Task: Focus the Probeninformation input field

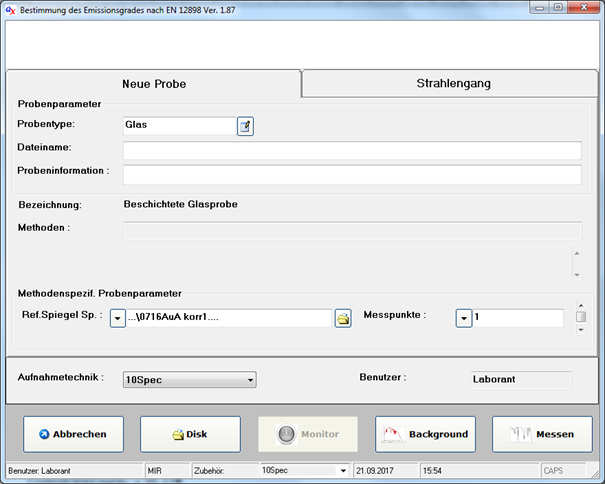Action: tap(352, 174)
